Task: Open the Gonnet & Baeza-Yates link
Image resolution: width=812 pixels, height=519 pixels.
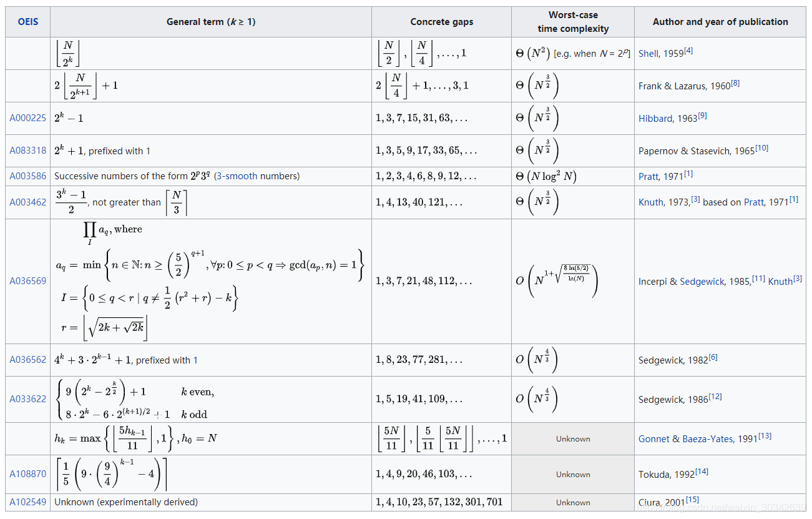Action: point(685,439)
